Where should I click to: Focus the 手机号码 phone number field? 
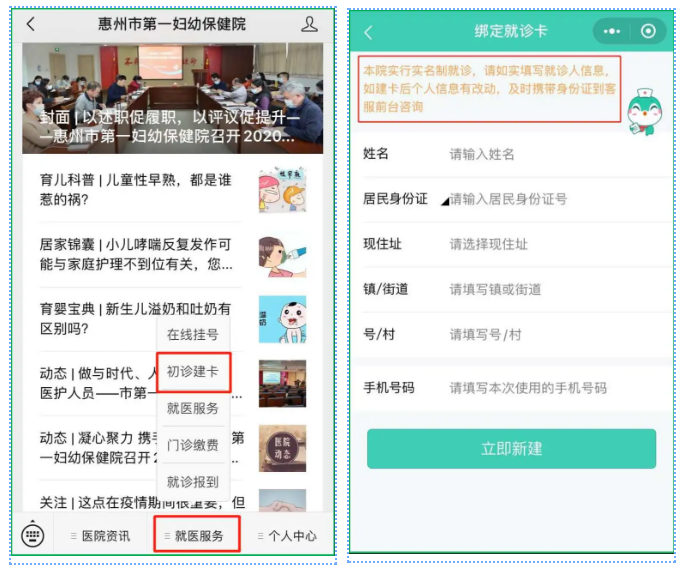(x=515, y=388)
